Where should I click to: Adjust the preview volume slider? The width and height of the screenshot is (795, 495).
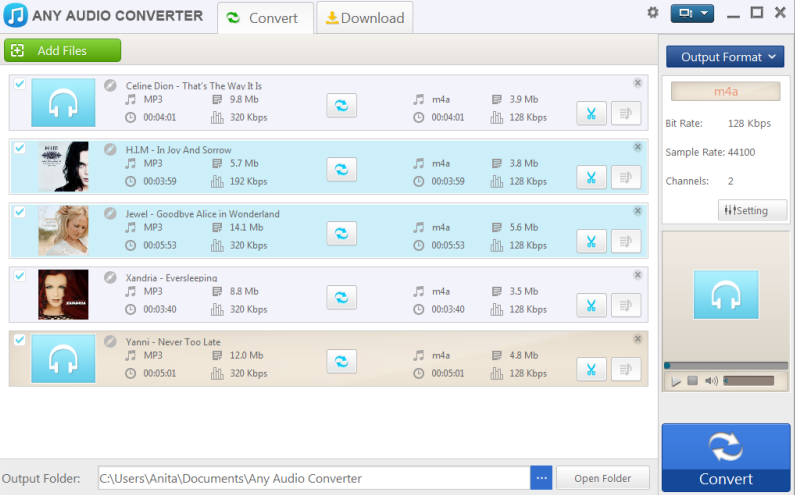coord(748,381)
